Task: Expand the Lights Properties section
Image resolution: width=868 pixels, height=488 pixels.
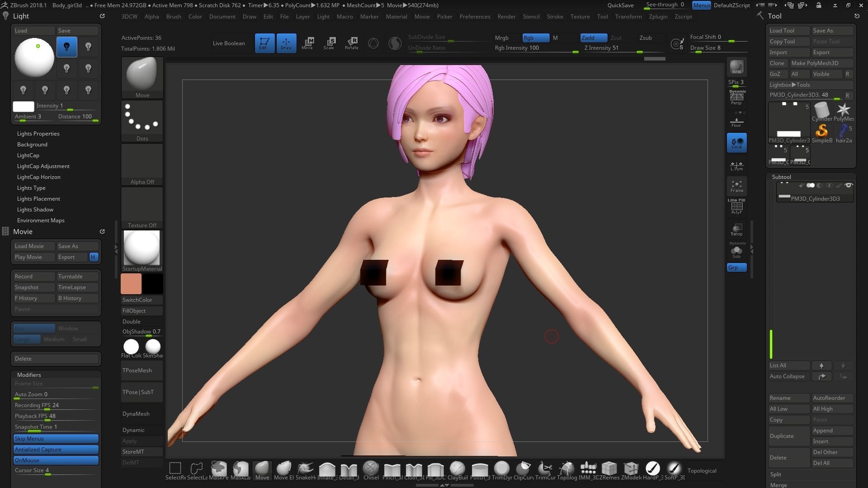Action: pyautogui.click(x=38, y=134)
